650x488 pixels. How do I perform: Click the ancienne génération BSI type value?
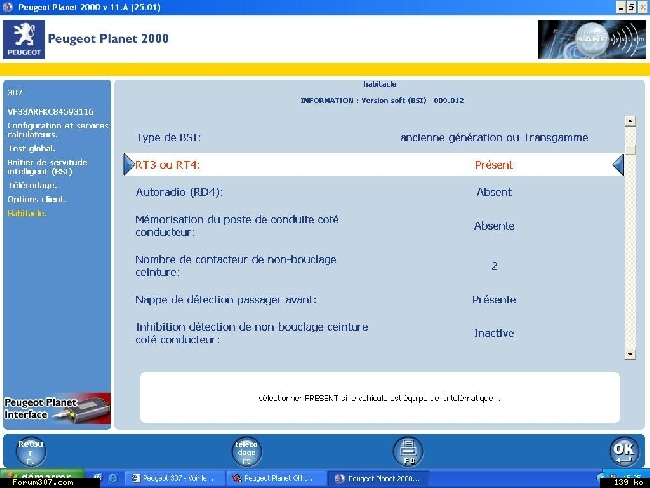click(494, 137)
